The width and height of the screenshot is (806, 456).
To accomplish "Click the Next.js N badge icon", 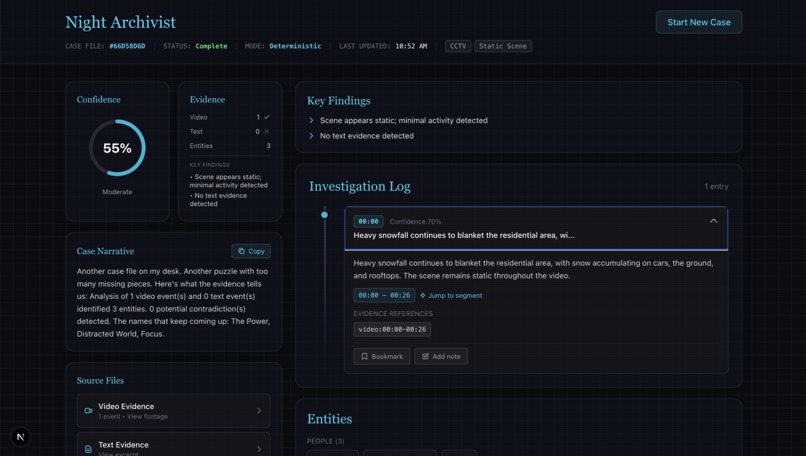I will tap(21, 437).
